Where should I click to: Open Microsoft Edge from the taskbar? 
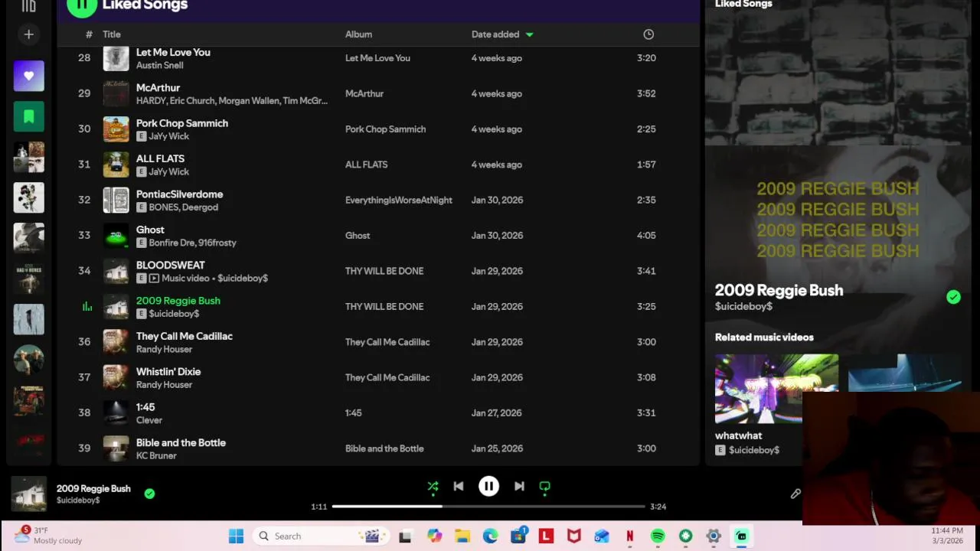click(x=490, y=536)
